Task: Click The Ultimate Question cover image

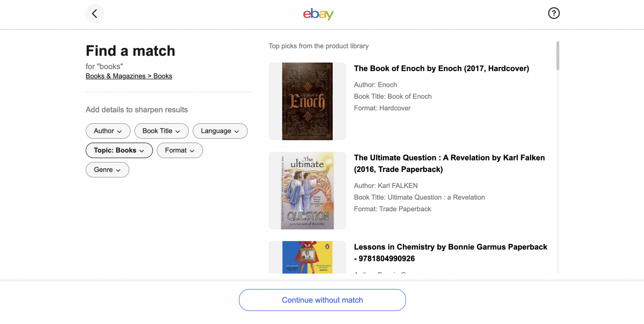Action: pyautogui.click(x=307, y=190)
